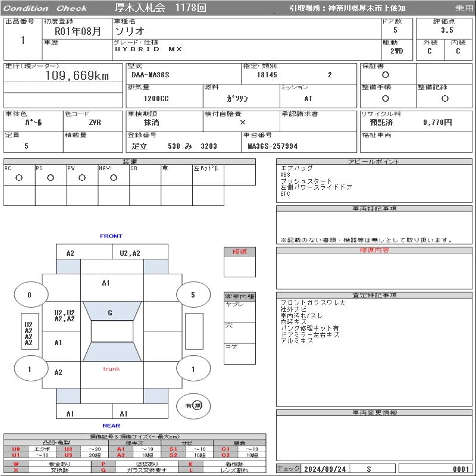Select the grade text HYBRID MX
Image resolution: width=476 pixels, height=476 pixels.
click(148, 49)
